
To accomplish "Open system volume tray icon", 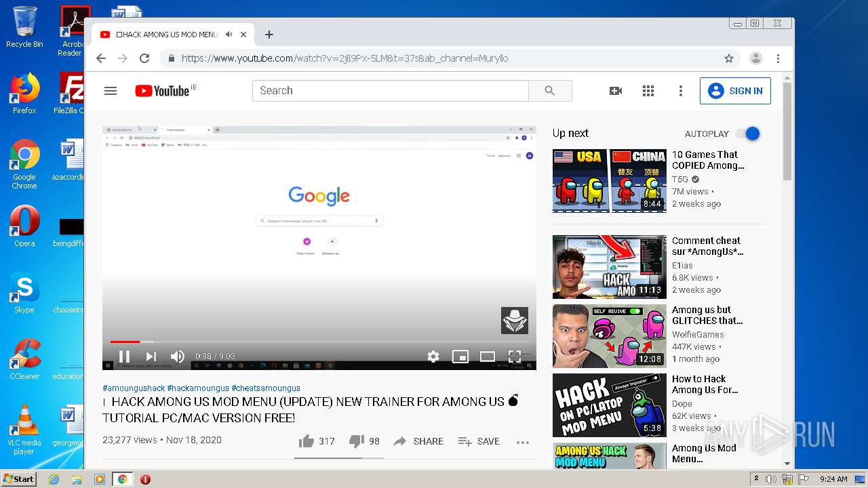I will (771, 479).
